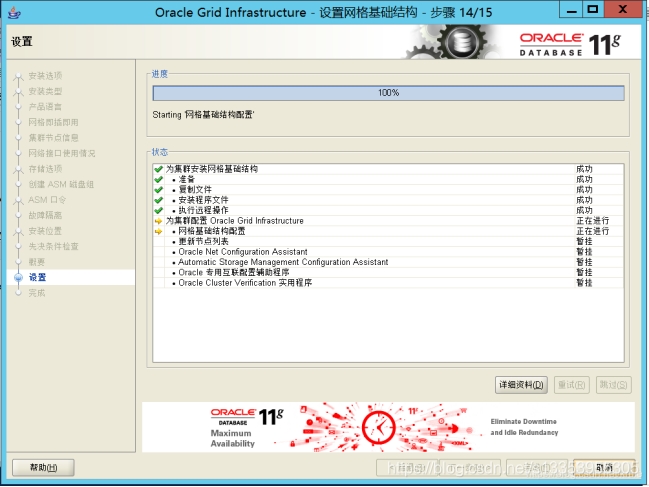The height and width of the screenshot is (487, 649).
Task: Select 安装位置 step in sidebar
Action: point(45,231)
